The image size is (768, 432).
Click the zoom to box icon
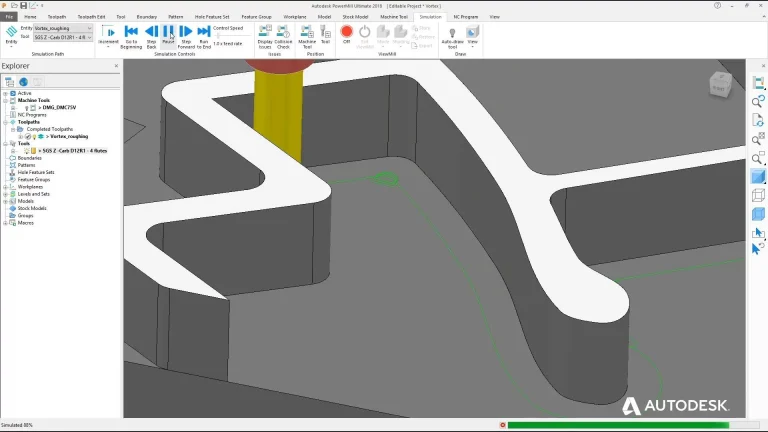coord(758,158)
